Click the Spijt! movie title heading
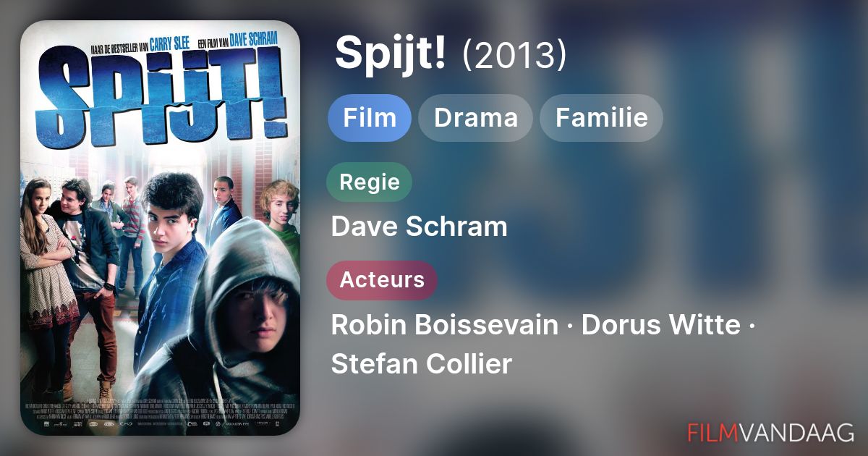 (391, 55)
